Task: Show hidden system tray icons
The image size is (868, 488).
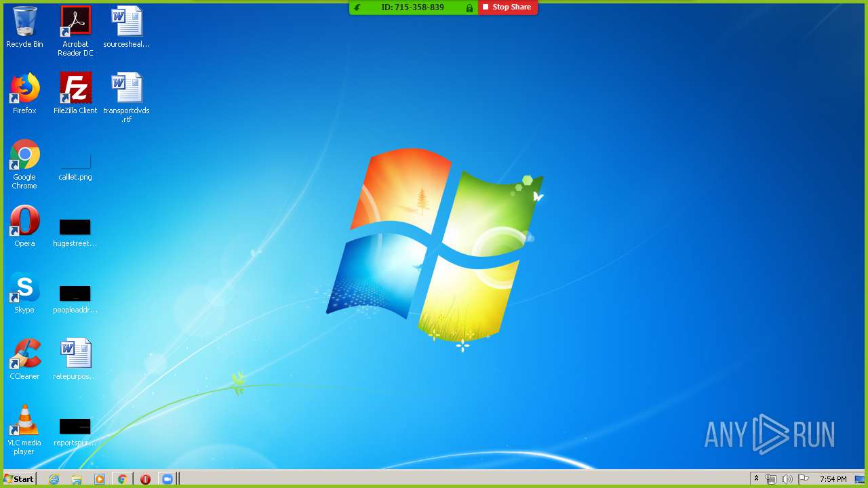Action: [x=756, y=479]
